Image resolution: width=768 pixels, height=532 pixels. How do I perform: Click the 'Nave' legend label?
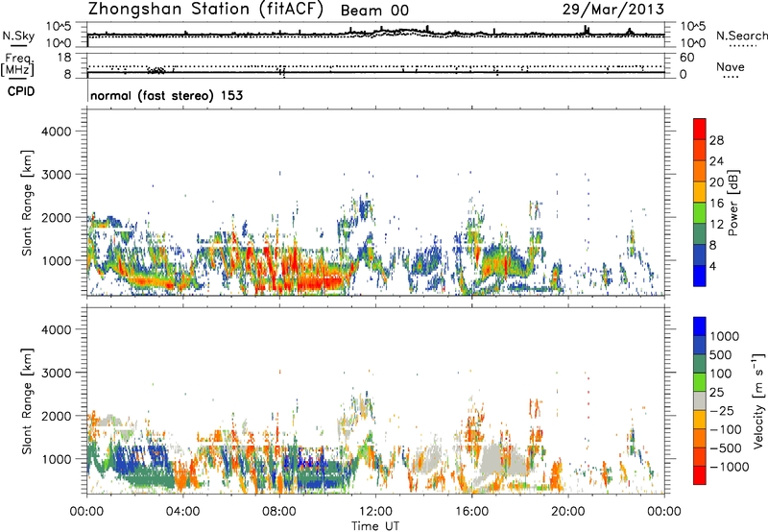(x=731, y=67)
